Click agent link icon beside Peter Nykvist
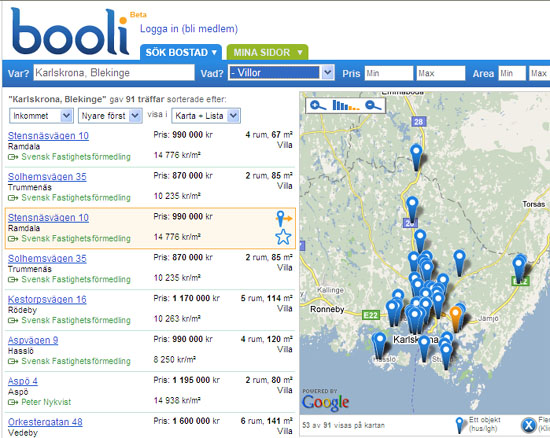 pyautogui.click(x=13, y=402)
